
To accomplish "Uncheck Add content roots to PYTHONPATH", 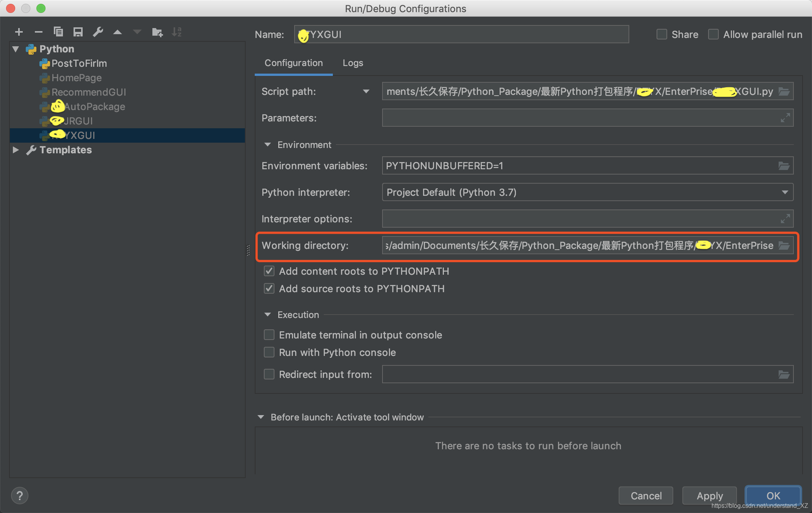I will 269,271.
